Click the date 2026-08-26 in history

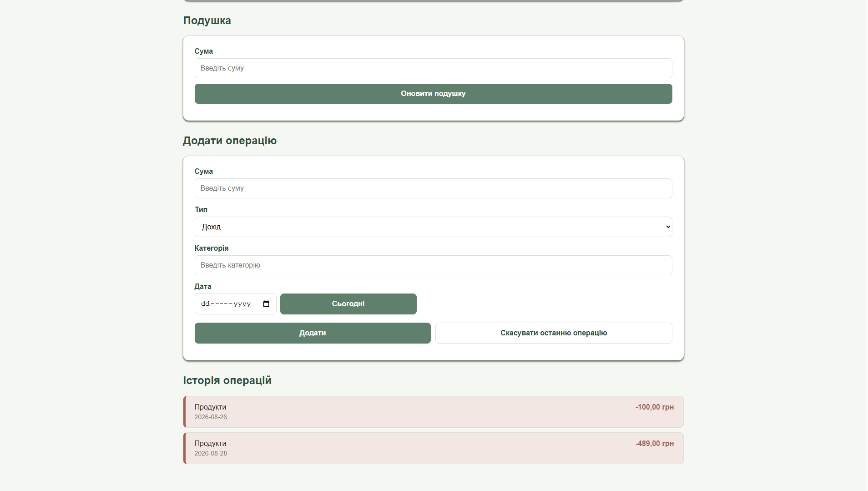click(x=211, y=417)
